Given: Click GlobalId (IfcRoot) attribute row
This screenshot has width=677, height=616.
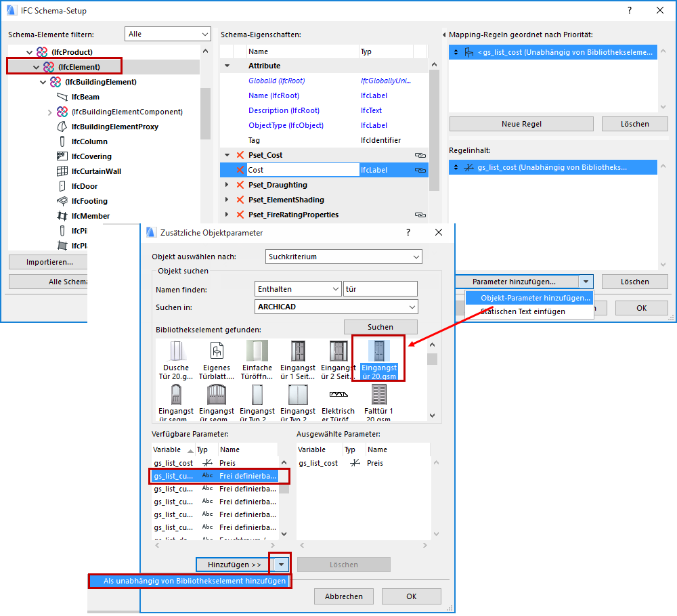Looking at the screenshot, I should pos(324,81).
